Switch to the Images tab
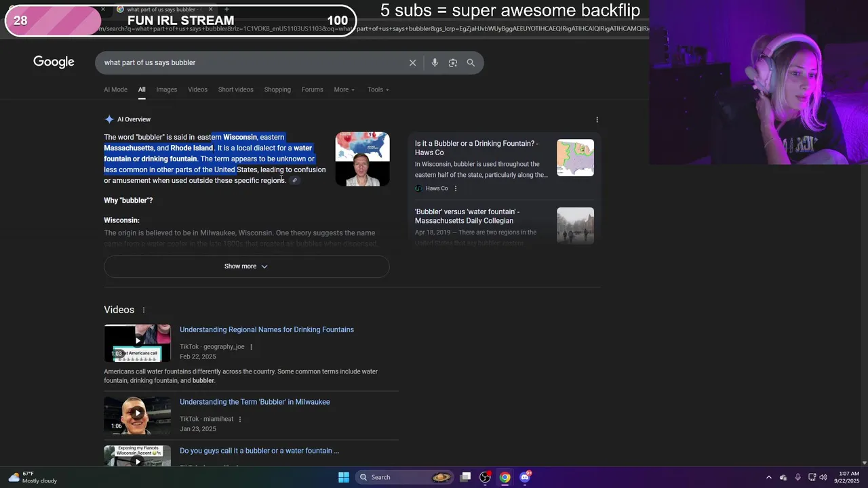The height and width of the screenshot is (488, 868). 166,89
